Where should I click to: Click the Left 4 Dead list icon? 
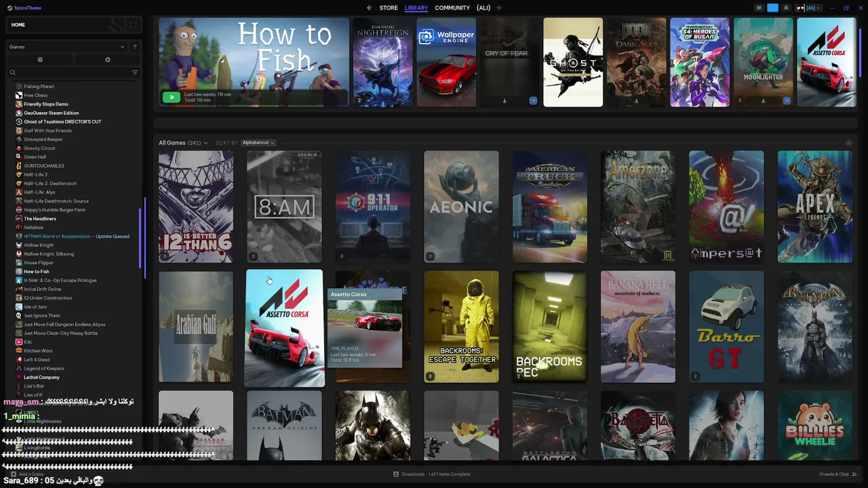coord(19,360)
